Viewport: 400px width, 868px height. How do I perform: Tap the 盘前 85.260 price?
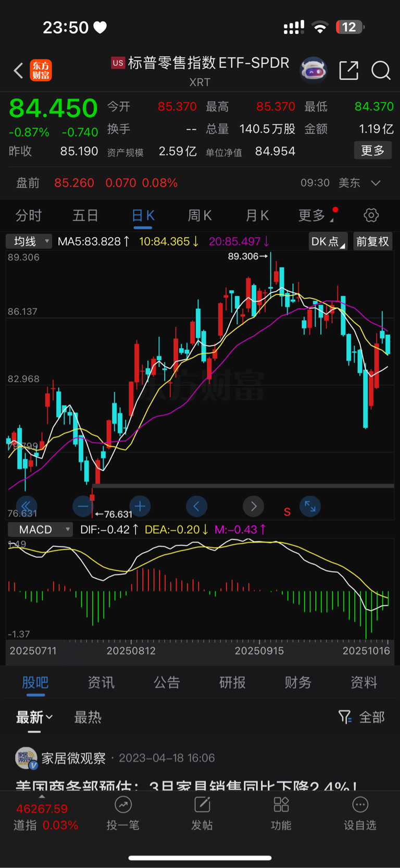coord(74,183)
